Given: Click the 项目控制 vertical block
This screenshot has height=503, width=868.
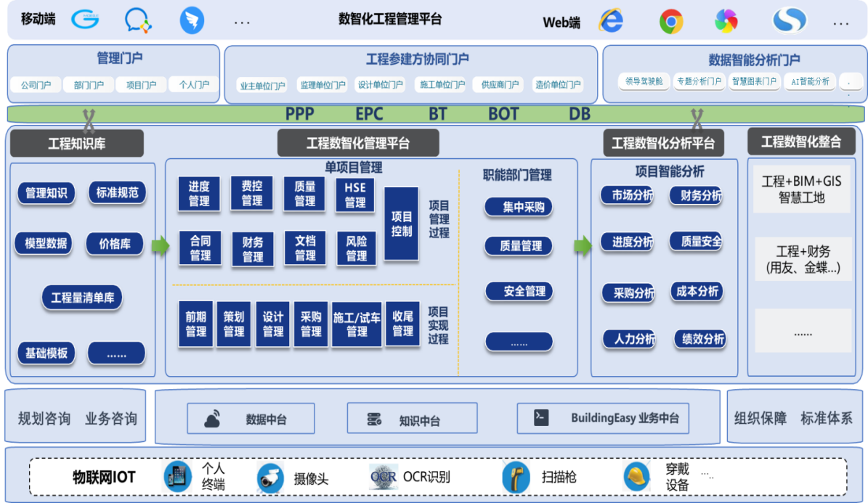Looking at the screenshot, I should [402, 224].
